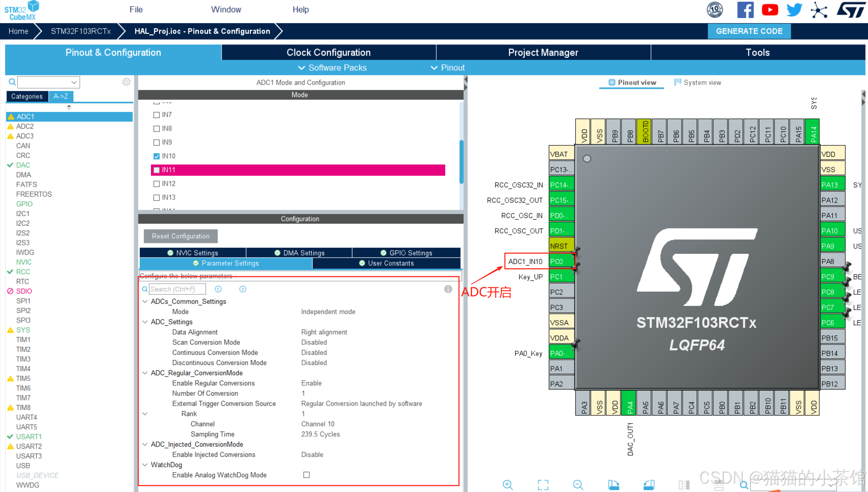Viewport: 868px width, 492px height.
Task: Open the Window menu
Action: coord(226,10)
